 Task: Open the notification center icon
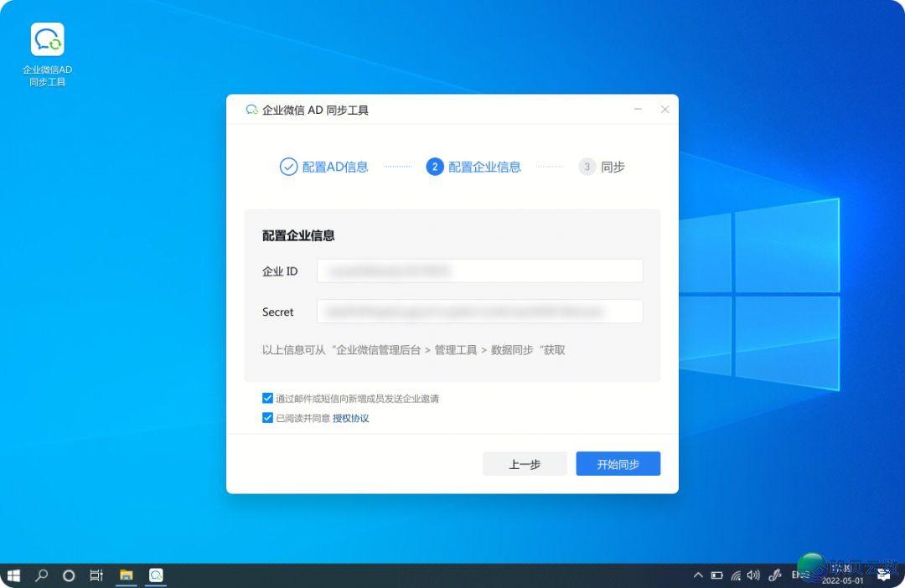click(882, 575)
